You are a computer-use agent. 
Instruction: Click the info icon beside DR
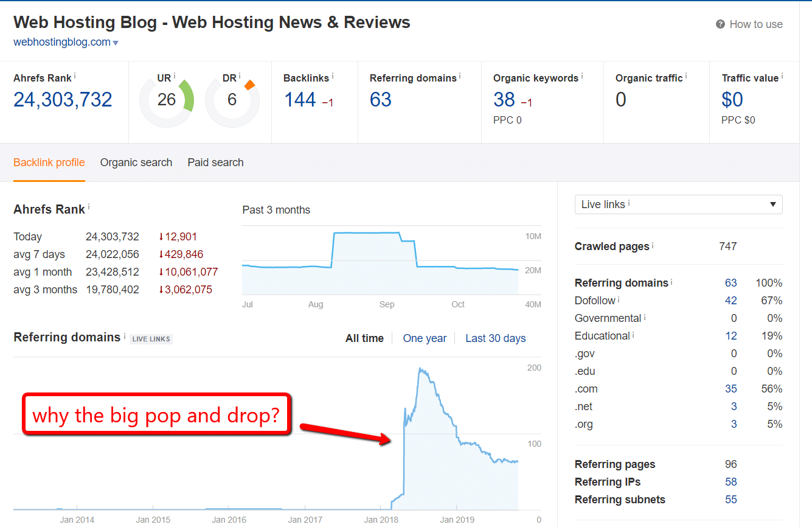point(240,76)
